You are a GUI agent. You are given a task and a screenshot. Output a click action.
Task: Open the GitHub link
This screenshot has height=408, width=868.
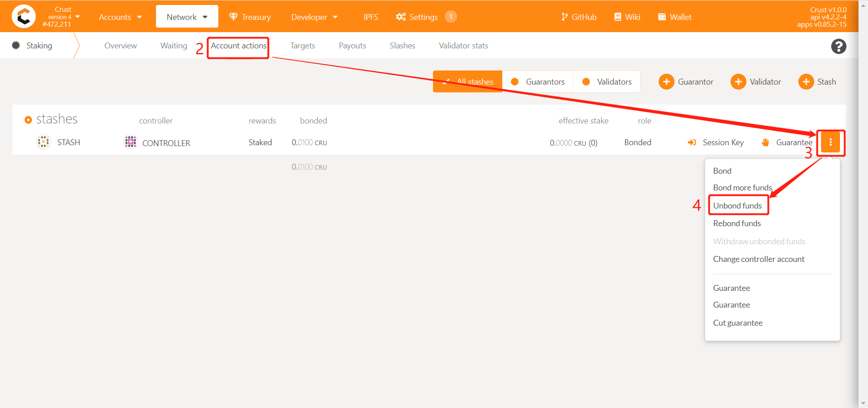[x=579, y=17]
